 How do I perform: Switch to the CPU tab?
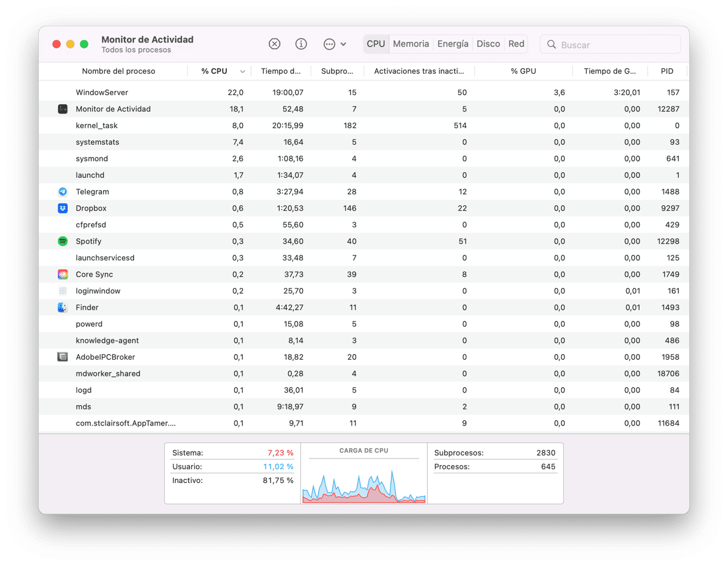click(376, 44)
